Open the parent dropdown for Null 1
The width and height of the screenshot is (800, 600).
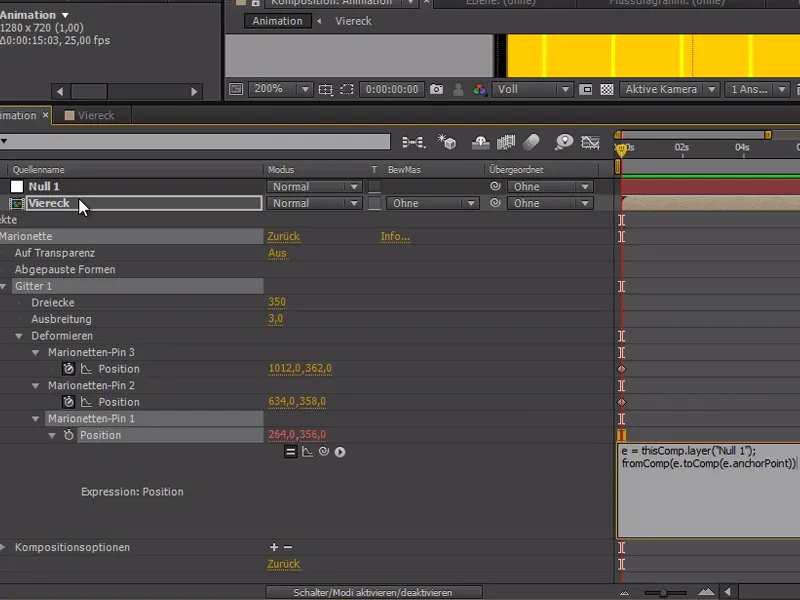(550, 187)
